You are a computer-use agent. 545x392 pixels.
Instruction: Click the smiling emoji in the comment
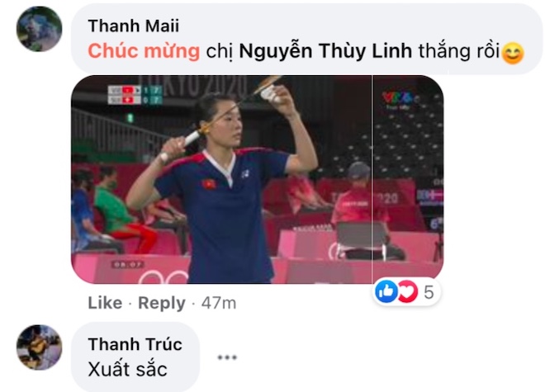point(513,53)
